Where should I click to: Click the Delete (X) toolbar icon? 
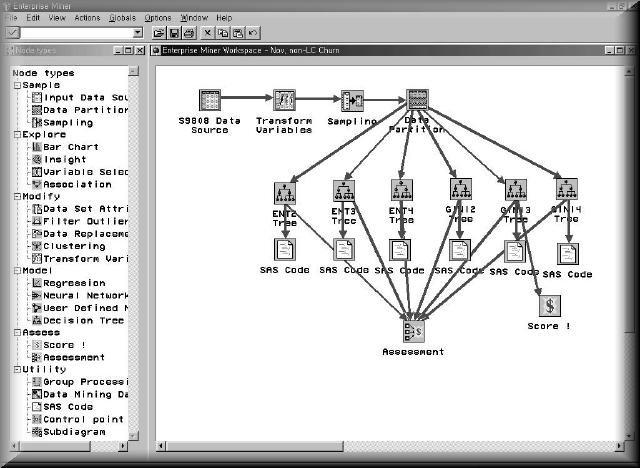207,33
